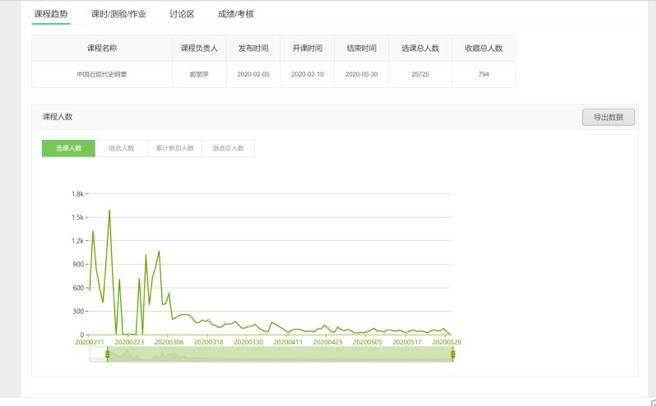Select the 25725 enrollment count cell
The image size is (656, 406).
pyautogui.click(x=420, y=74)
